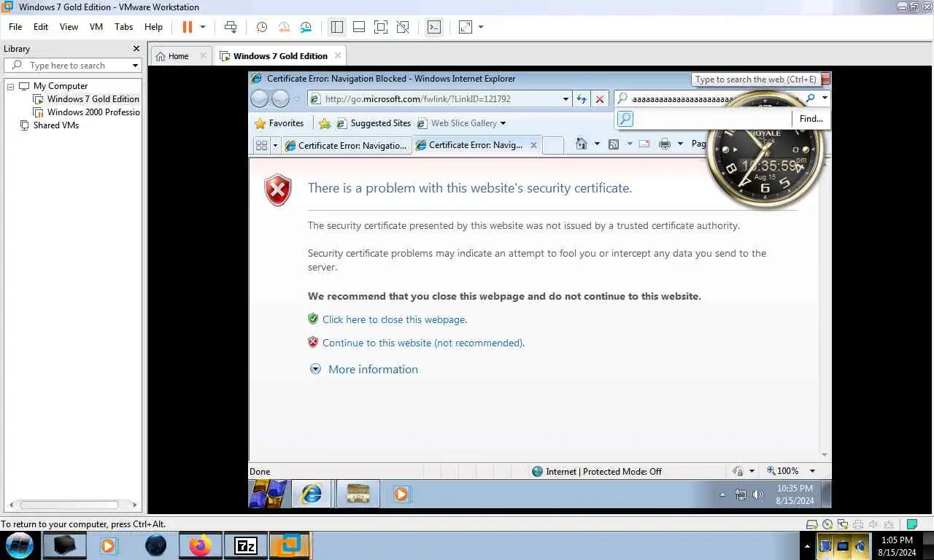Click the IE Stop loading icon
934x560 pixels.
click(600, 99)
